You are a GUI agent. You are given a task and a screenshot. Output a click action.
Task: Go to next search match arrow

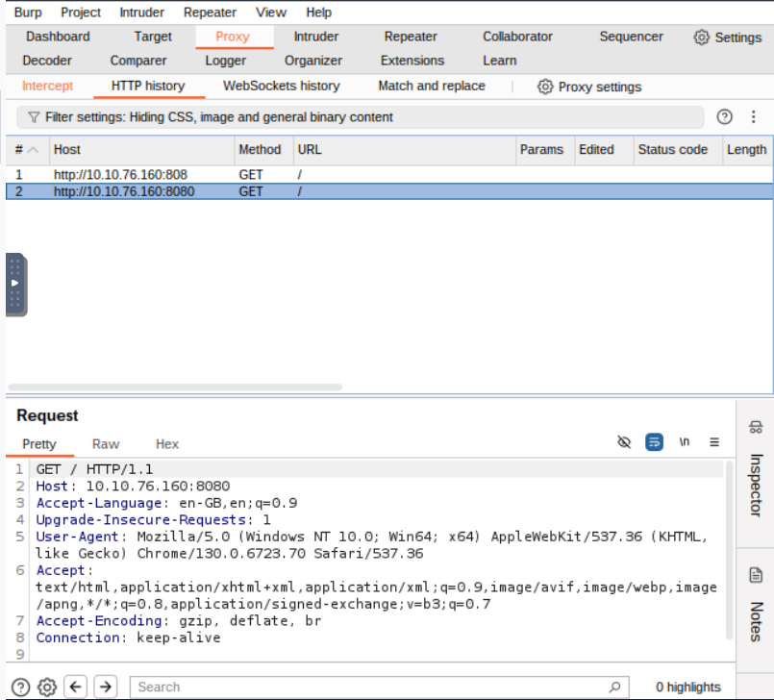[105, 687]
